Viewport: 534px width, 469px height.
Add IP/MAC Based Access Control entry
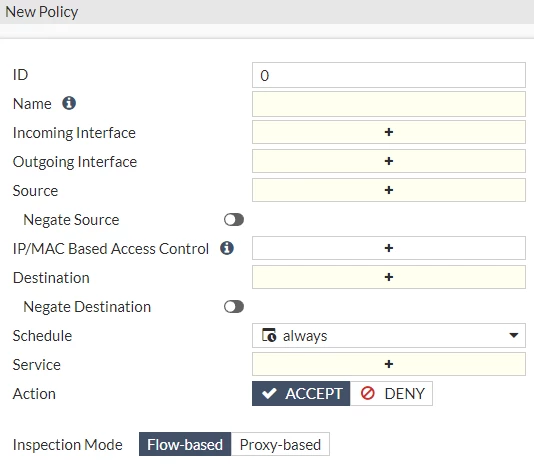[389, 248]
